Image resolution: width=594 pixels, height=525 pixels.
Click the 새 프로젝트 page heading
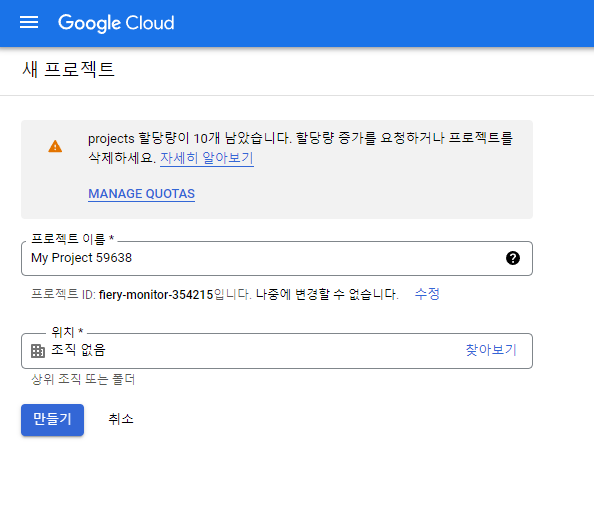click(68, 70)
